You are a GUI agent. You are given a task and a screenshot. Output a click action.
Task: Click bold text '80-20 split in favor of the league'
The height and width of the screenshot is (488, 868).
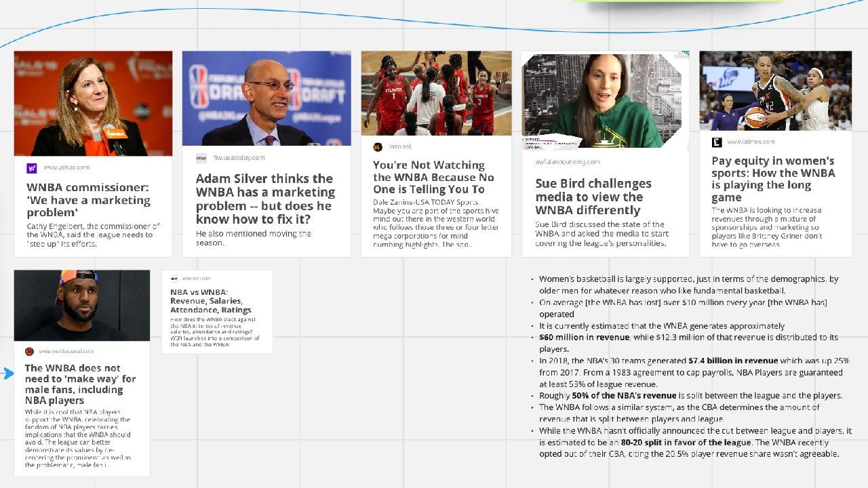click(686, 442)
